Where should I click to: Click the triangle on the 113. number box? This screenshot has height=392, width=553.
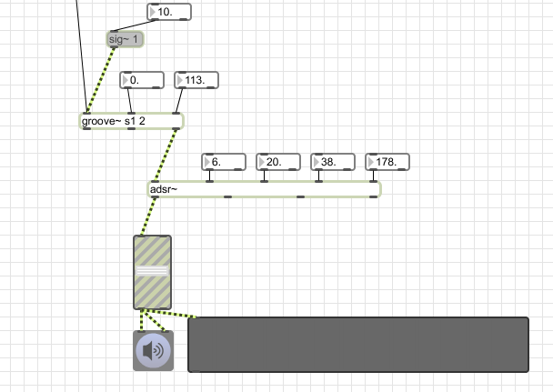click(x=179, y=80)
